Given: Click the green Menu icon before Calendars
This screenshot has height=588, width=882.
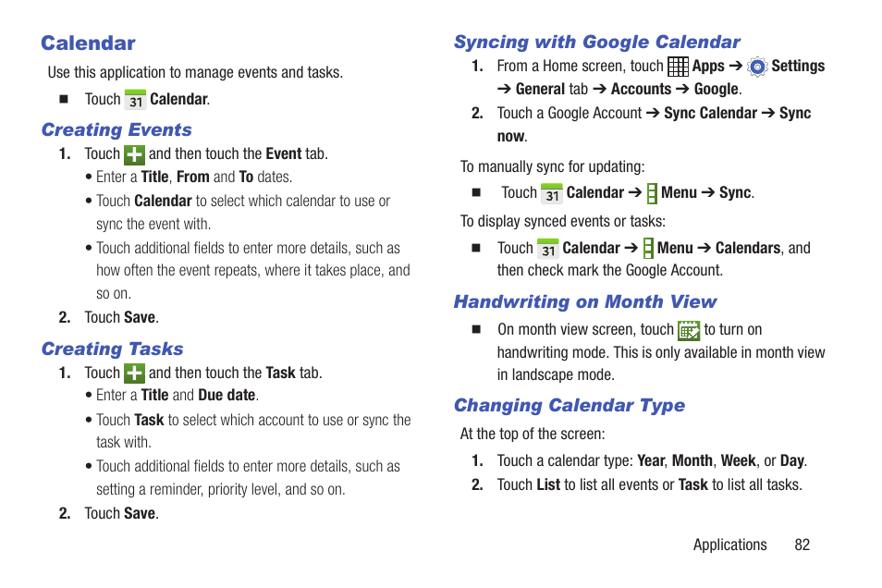Looking at the screenshot, I should tap(648, 248).
